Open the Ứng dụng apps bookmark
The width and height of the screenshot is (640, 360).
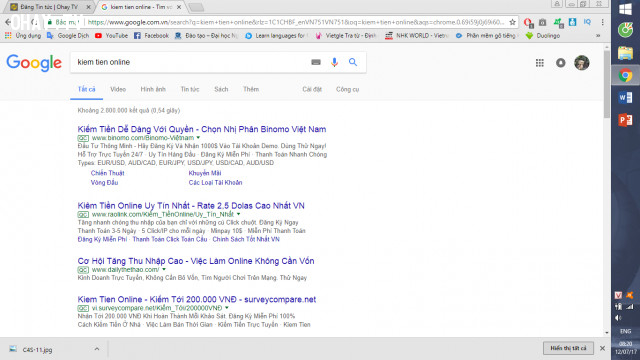(x=23, y=36)
